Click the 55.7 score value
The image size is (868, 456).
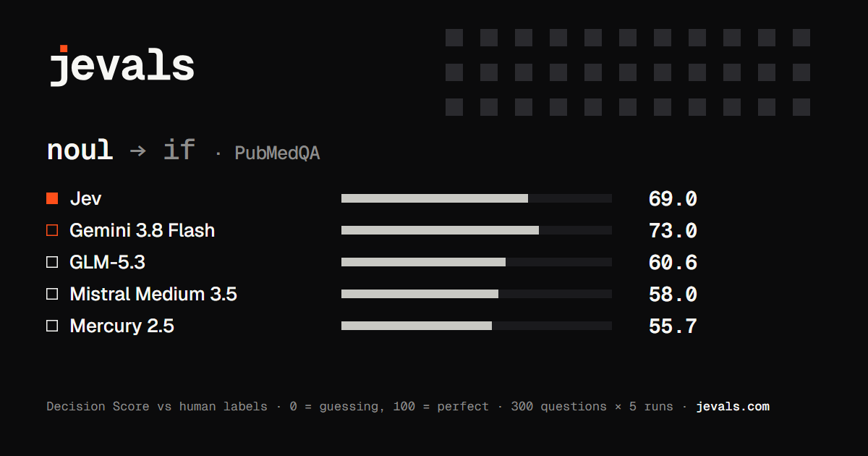coord(673,326)
